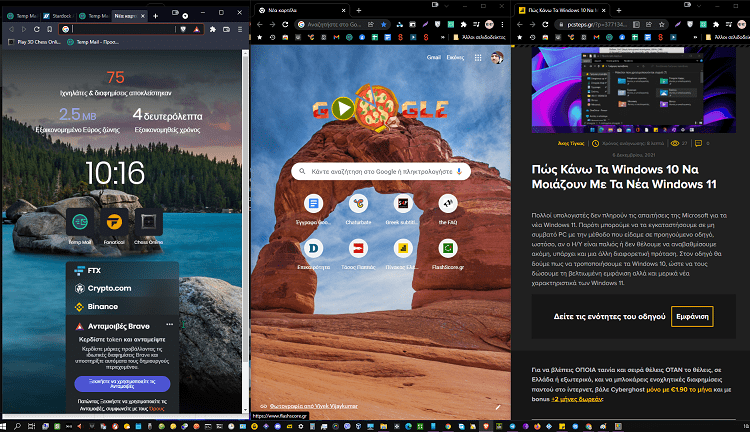
Task: Focus the middle Chrome omnibox search field
Action: pyautogui.click(x=335, y=24)
